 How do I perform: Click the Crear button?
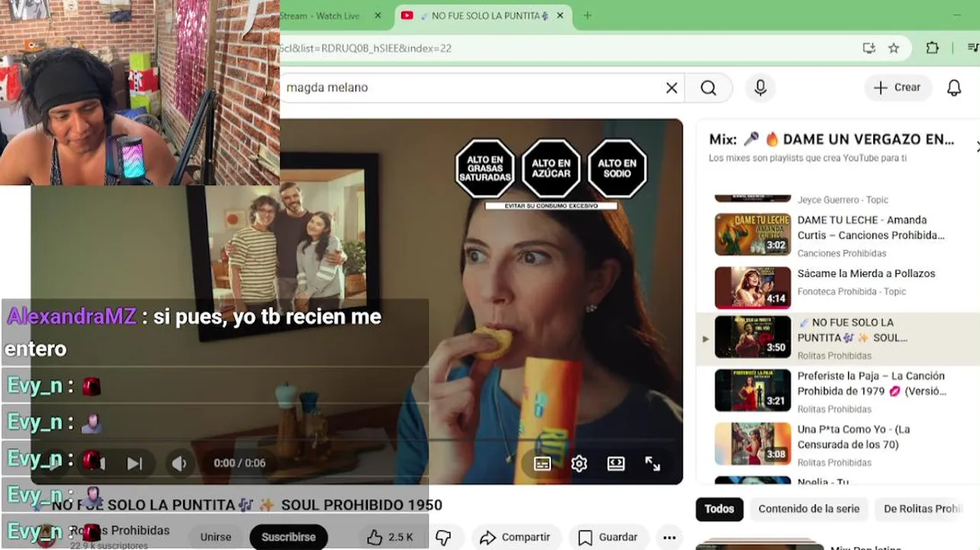click(898, 88)
